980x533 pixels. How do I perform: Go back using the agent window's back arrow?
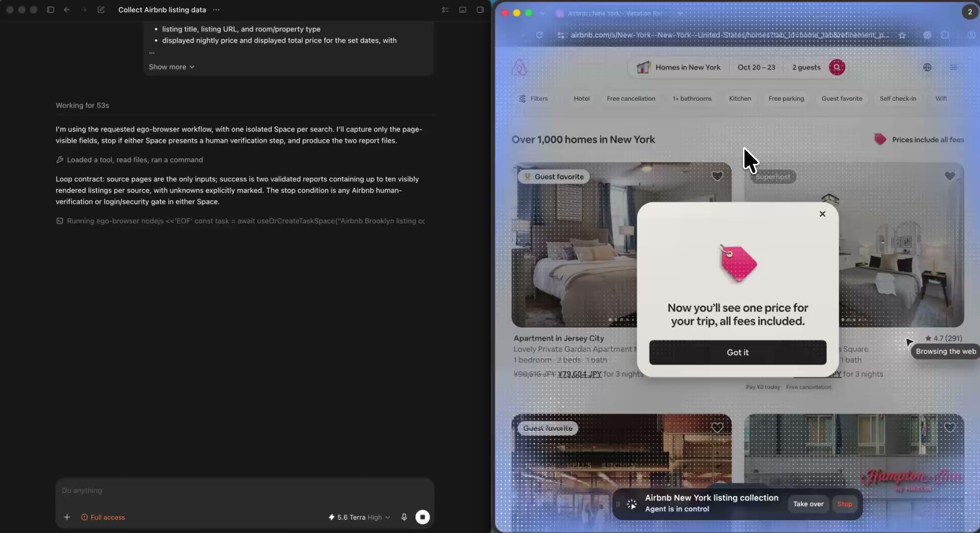[67, 10]
